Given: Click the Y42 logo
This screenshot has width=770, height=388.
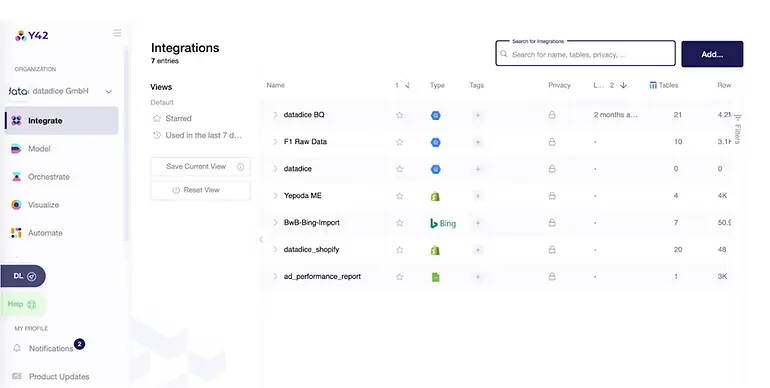Looking at the screenshot, I should pyautogui.click(x=31, y=35).
